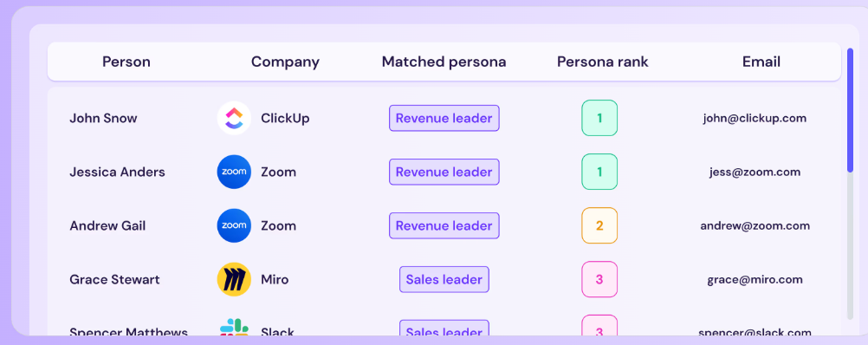868x345 pixels.
Task: Click the Email column header
Action: [x=761, y=62]
